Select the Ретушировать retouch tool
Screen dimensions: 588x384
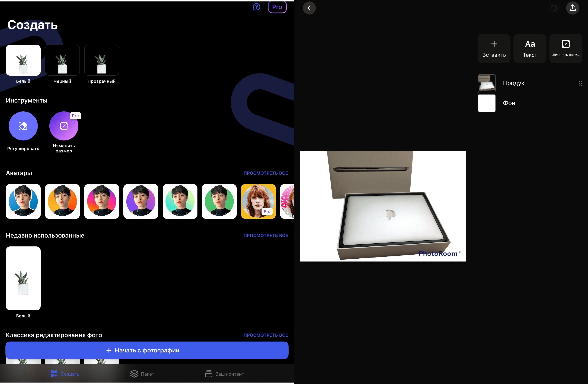pos(23,126)
